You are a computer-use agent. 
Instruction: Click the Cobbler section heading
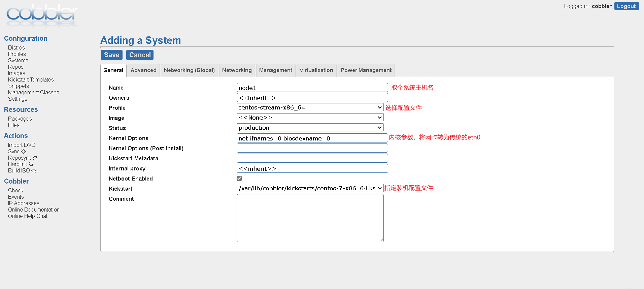click(x=16, y=181)
